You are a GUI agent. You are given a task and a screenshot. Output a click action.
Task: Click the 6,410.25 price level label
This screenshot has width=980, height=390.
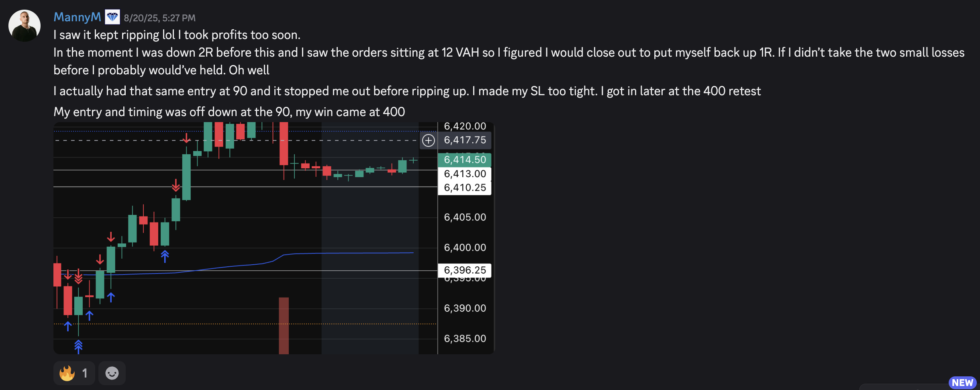click(465, 188)
